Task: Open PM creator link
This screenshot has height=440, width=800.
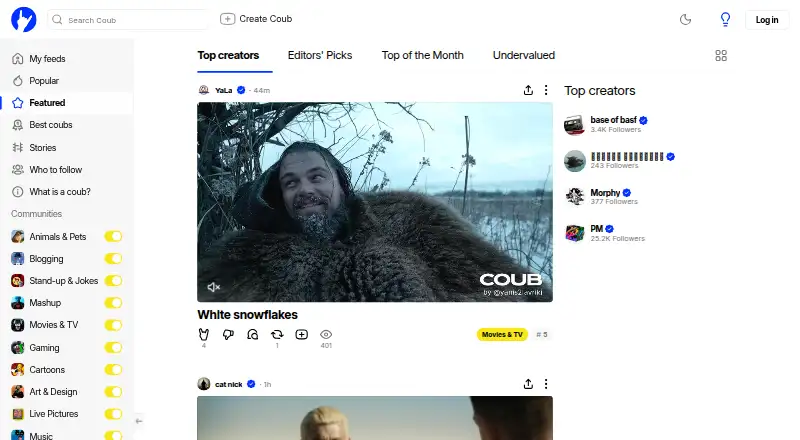Action: point(596,229)
